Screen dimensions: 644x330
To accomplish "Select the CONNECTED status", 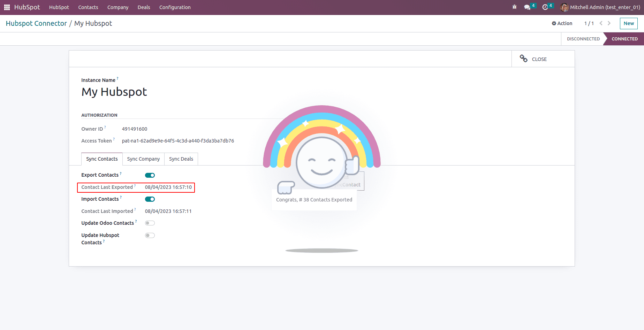I will (624, 39).
